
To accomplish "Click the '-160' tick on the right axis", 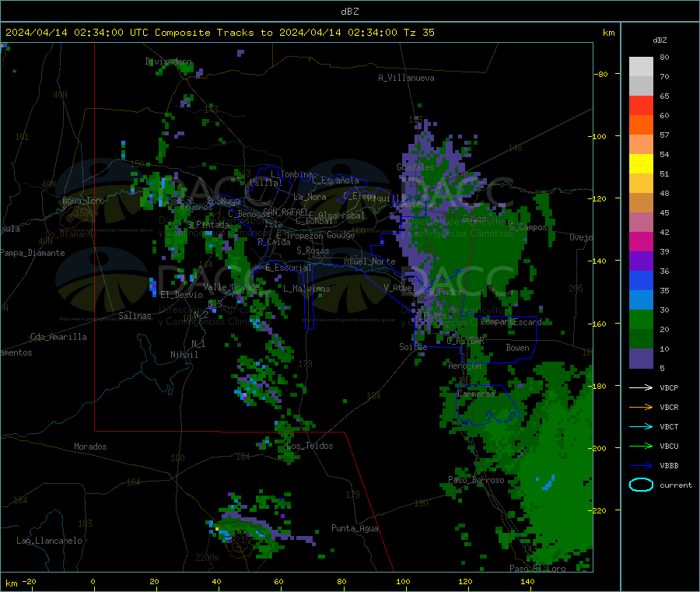I will (x=597, y=324).
